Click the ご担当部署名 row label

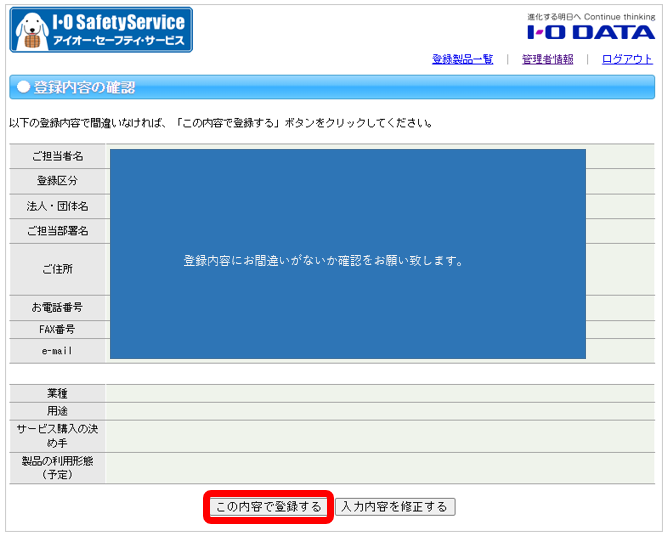[x=57, y=231]
